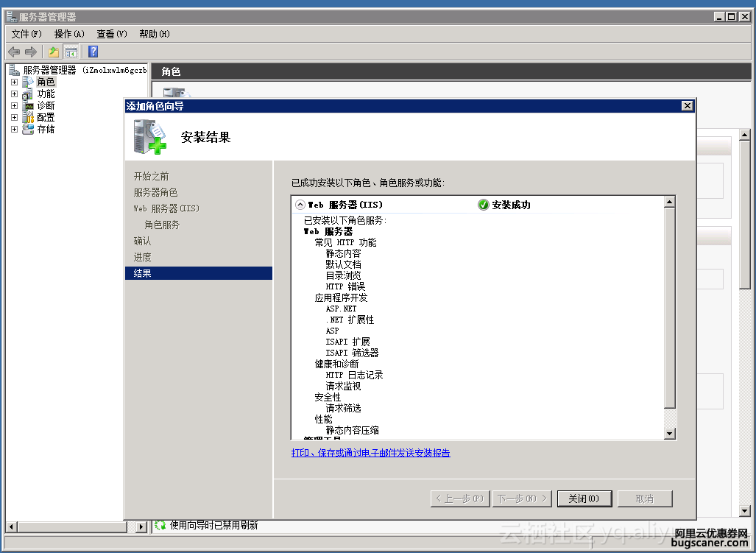Screen dimensions: 756x553
Task: Expand the 角色 tree node
Action: click(15, 82)
